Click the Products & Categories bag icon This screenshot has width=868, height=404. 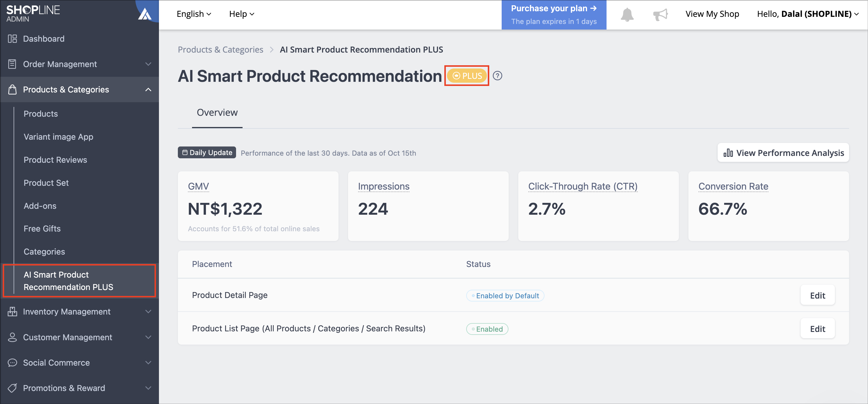[12, 89]
